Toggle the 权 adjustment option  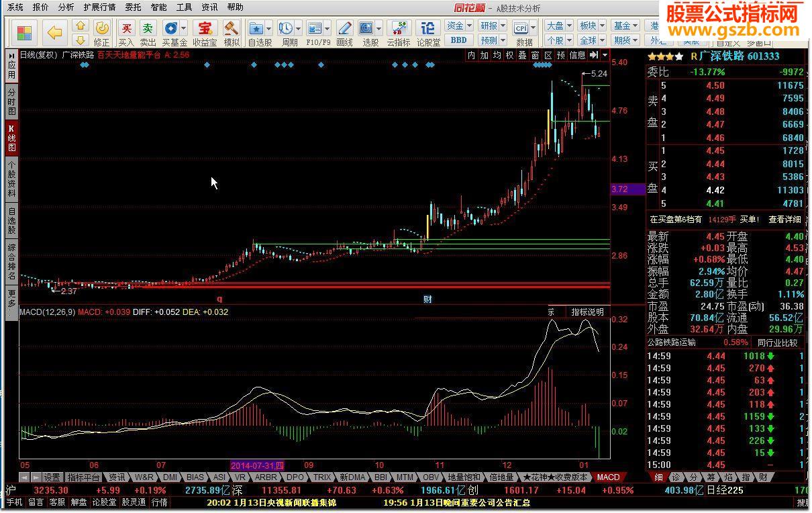pos(509,55)
